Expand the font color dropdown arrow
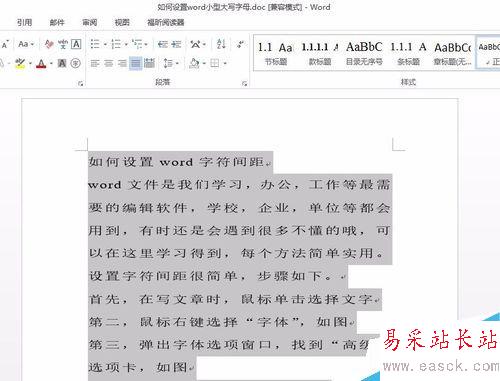This screenshot has height=381, width=500. pos(51,63)
